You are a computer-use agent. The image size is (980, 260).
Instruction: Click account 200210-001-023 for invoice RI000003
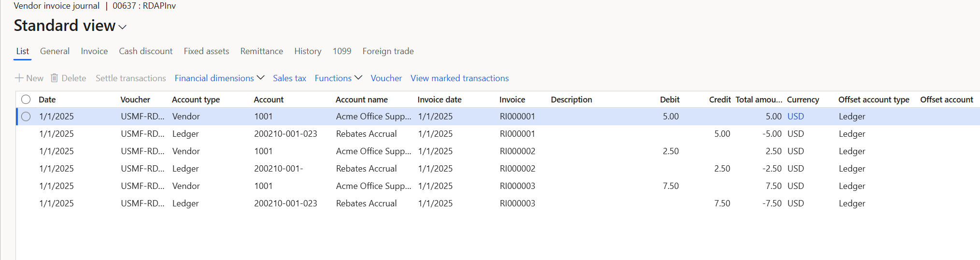tap(285, 203)
